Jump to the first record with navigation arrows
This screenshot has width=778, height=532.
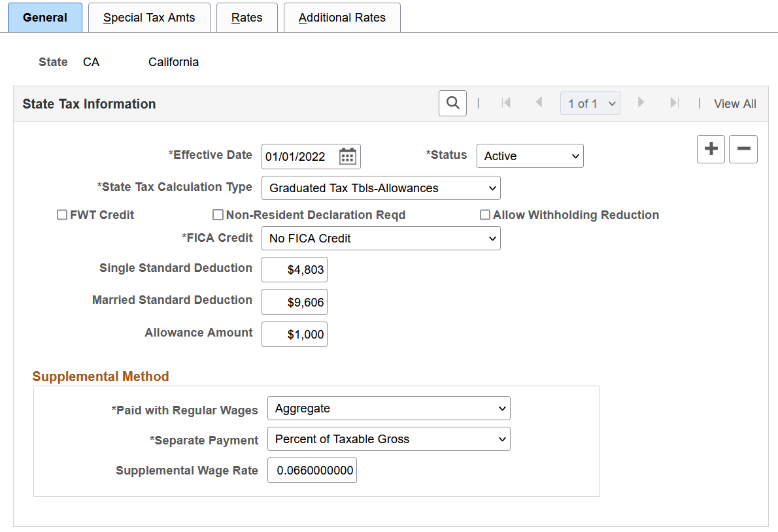507,103
